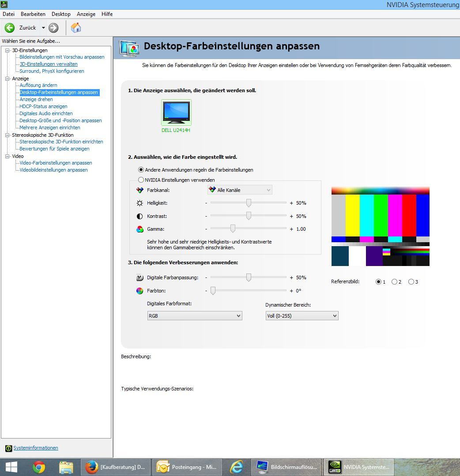460x476 pixels.
Task: Open 'Videobildeinstellungen anpassen' tree item
Action: pyautogui.click(x=54, y=170)
